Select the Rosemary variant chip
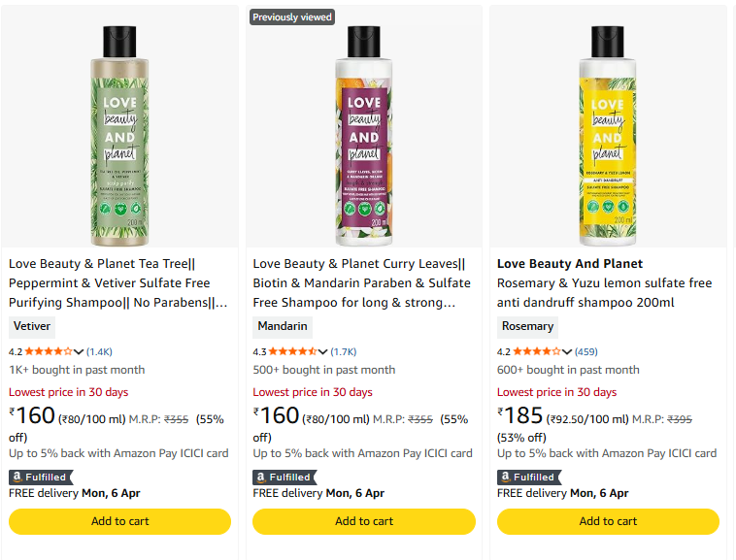This screenshot has height=560, width=736. click(528, 327)
